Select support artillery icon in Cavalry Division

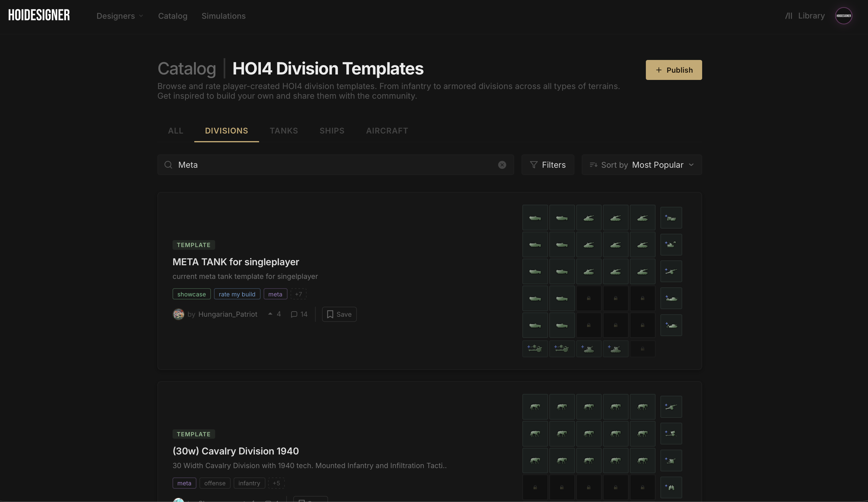[x=671, y=407]
